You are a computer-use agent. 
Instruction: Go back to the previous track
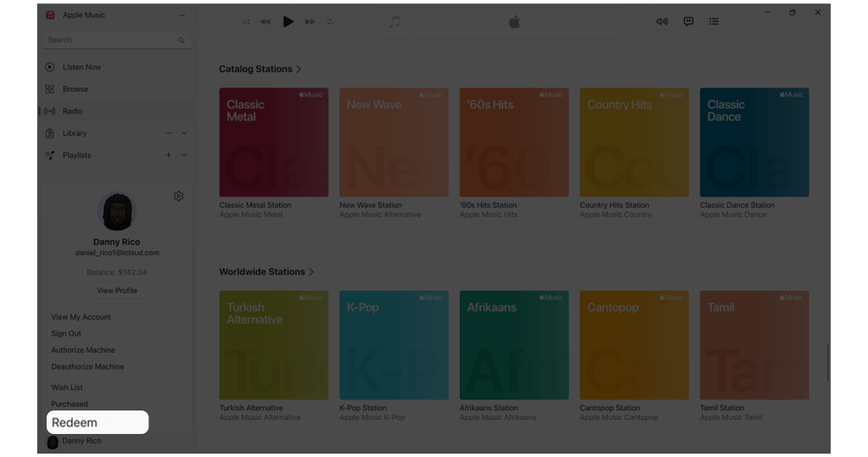[x=265, y=22]
